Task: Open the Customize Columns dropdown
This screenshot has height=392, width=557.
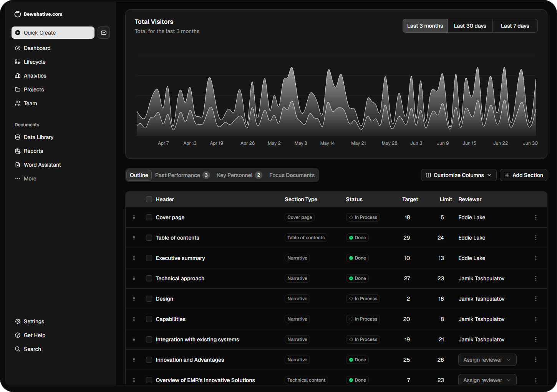Action: 459,175
